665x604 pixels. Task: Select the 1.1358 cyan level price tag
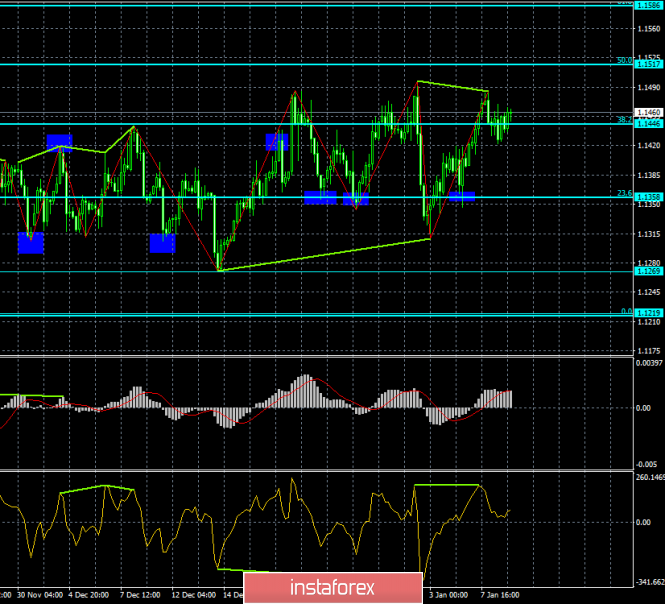click(x=649, y=197)
